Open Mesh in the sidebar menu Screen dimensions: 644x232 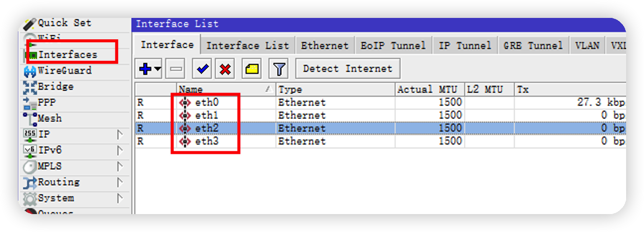coord(50,118)
